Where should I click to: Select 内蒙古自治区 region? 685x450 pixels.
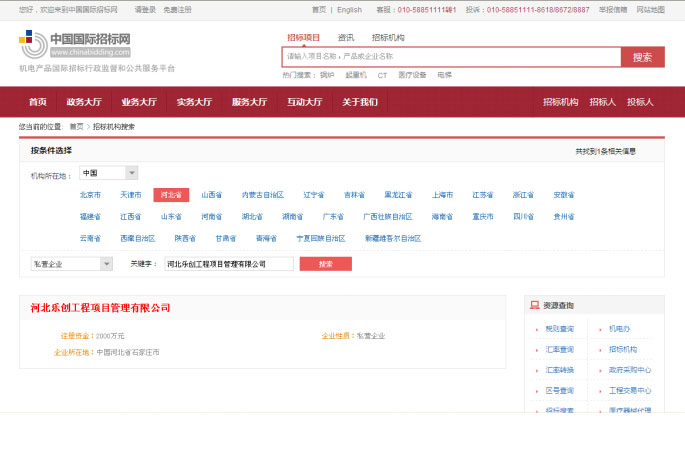click(263, 195)
